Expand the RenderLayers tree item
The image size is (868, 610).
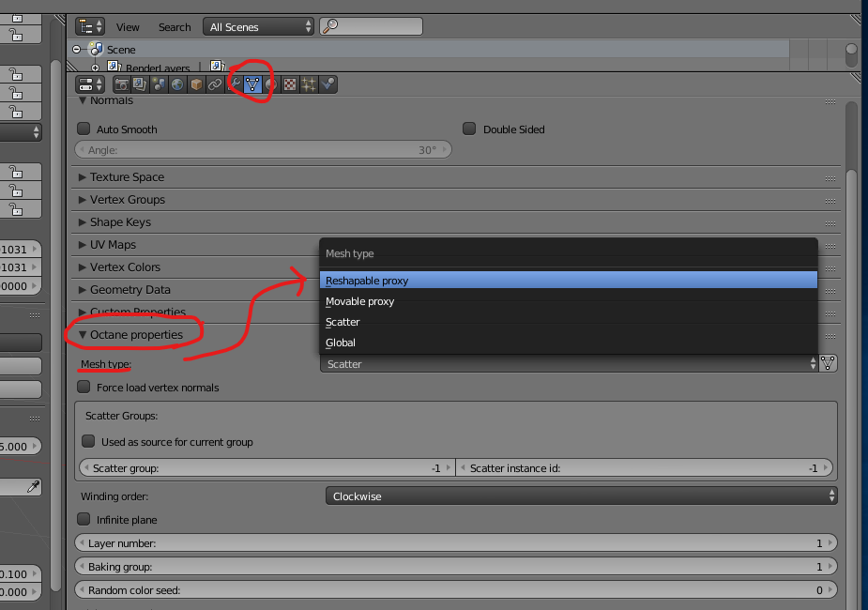coord(95,69)
